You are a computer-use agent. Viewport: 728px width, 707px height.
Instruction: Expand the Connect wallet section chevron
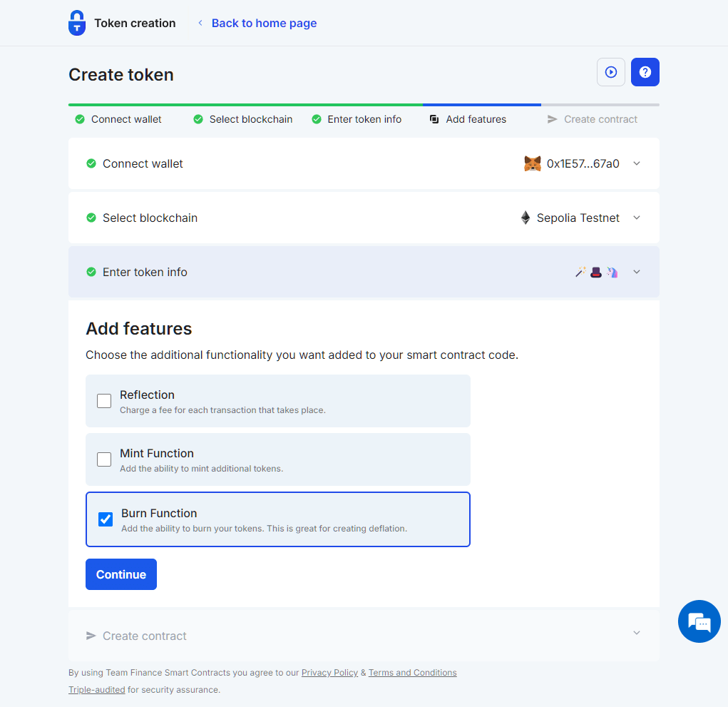pos(636,163)
